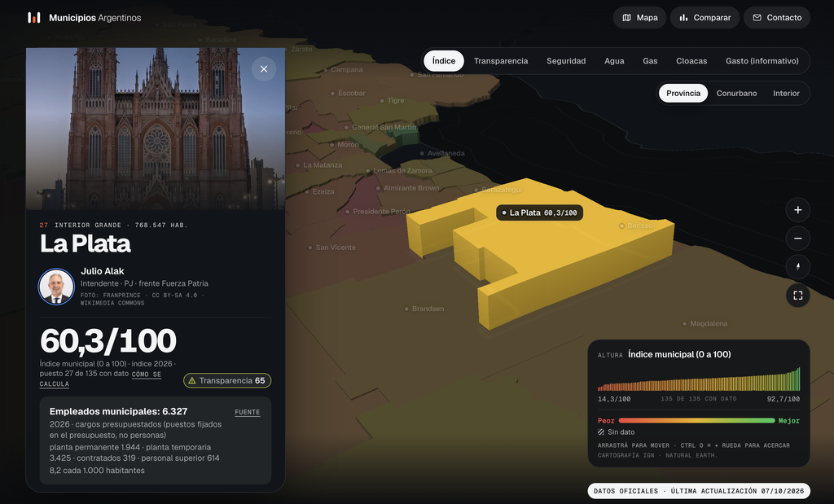Screen dimensions: 834x504
Task: Click the Avellaneda map label
Action: [x=442, y=153]
